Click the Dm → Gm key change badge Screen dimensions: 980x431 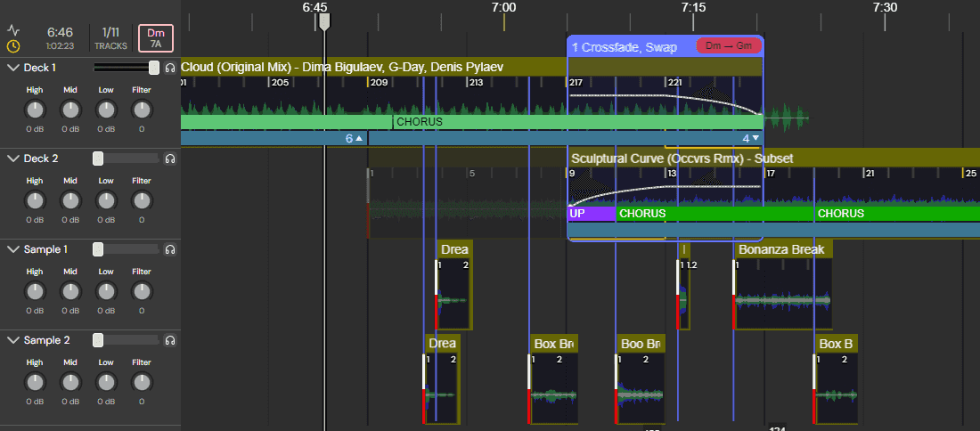(x=727, y=46)
